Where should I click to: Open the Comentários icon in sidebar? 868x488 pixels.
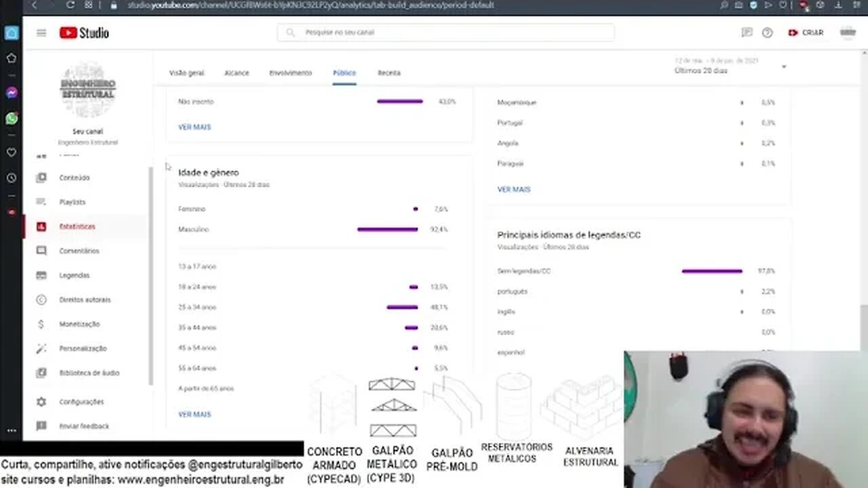pos(41,251)
